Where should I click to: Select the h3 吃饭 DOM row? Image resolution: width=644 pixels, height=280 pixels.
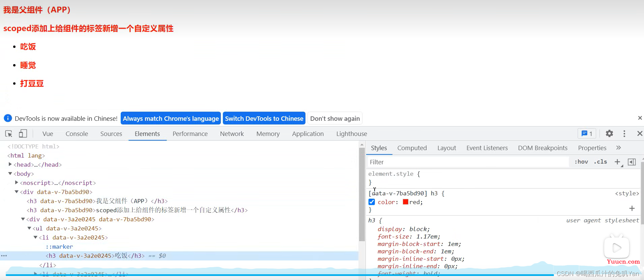pyautogui.click(x=179, y=256)
